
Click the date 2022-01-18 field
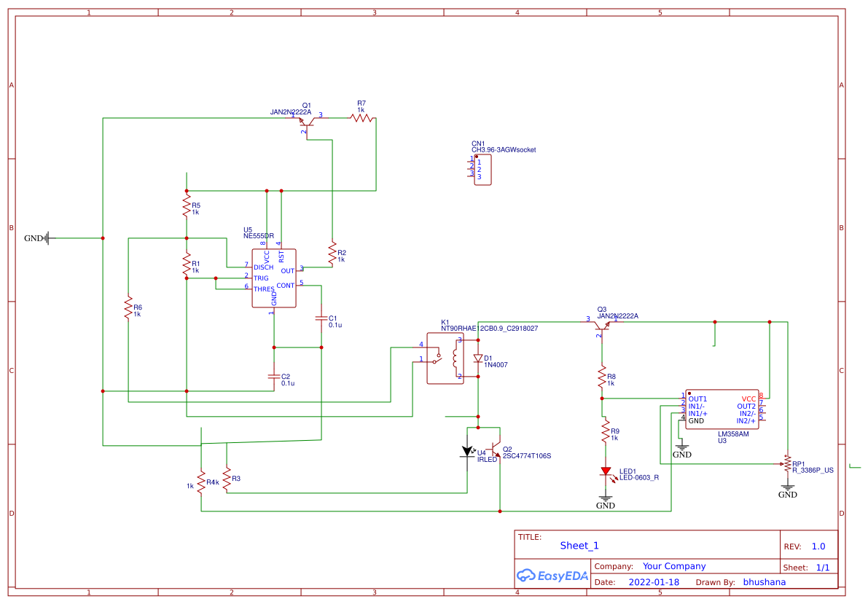[652, 581]
